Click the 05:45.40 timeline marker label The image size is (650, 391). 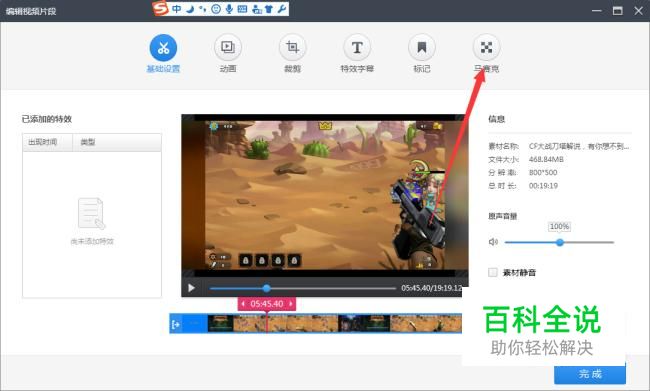[267, 304]
